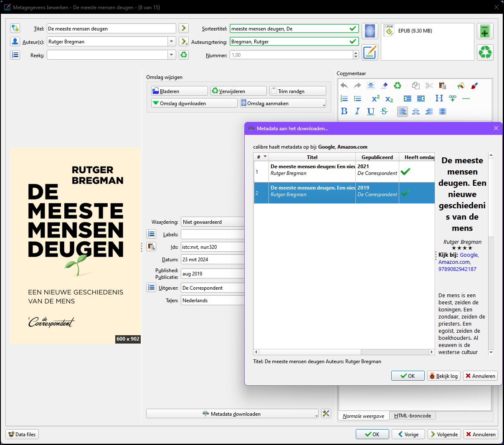Screen dimensions: 504x445
Task: Click the Bladeren cover button
Action: tap(180, 91)
